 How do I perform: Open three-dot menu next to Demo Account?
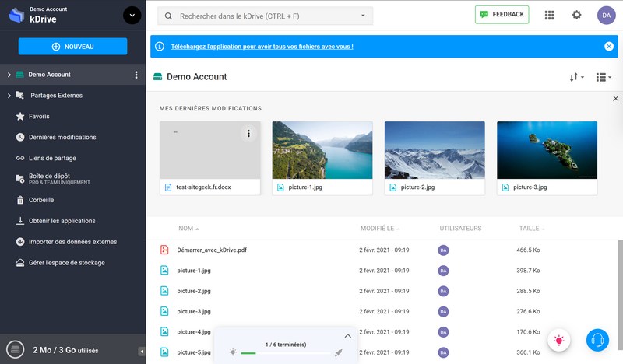coord(136,75)
